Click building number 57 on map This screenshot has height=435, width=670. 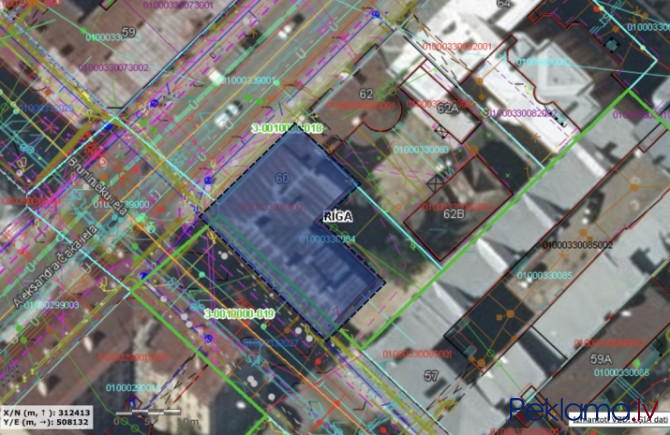pos(431,375)
